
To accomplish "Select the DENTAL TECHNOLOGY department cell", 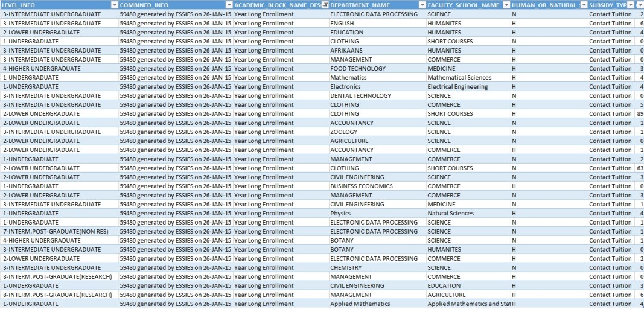I will point(377,96).
